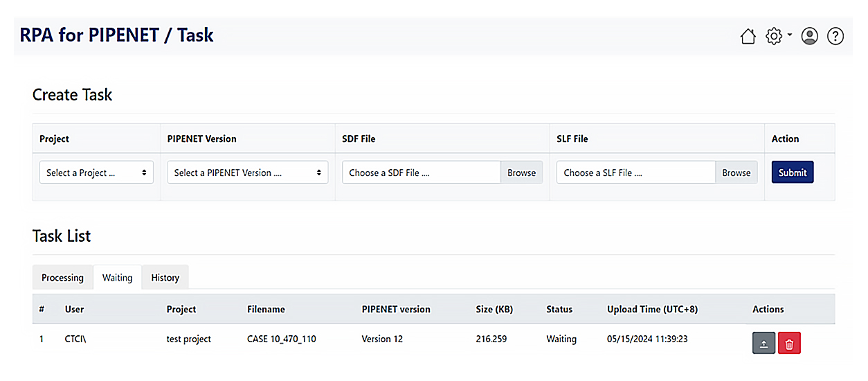The width and height of the screenshot is (868, 381).
Task: Click Browse for the SLF File
Action: pyautogui.click(x=736, y=172)
